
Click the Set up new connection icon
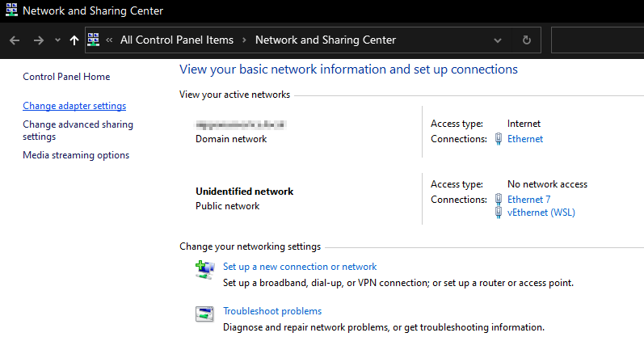(x=204, y=269)
